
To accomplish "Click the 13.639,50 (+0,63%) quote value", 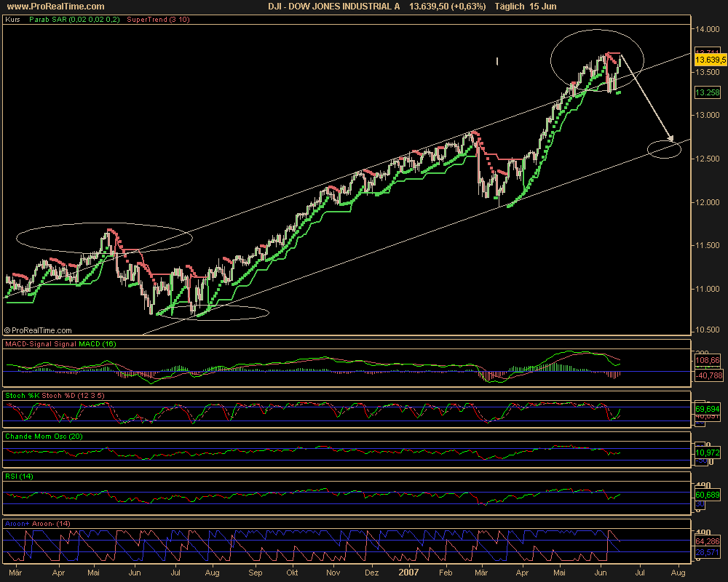I will click(x=447, y=7).
